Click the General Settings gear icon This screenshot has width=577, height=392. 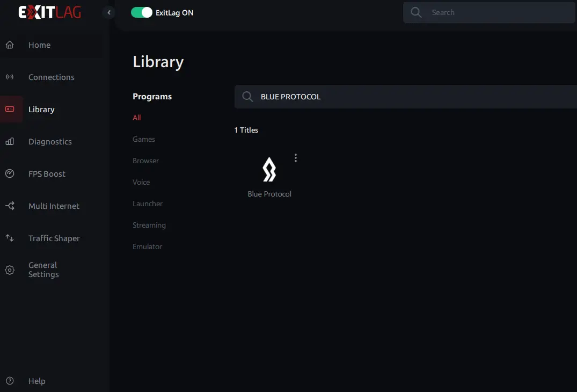(x=10, y=270)
